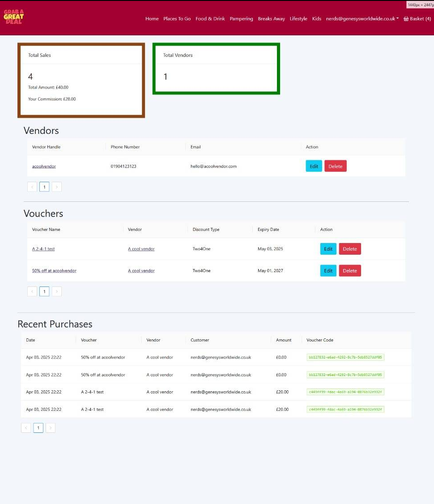Go to next page in Vendors pagination

56,187
